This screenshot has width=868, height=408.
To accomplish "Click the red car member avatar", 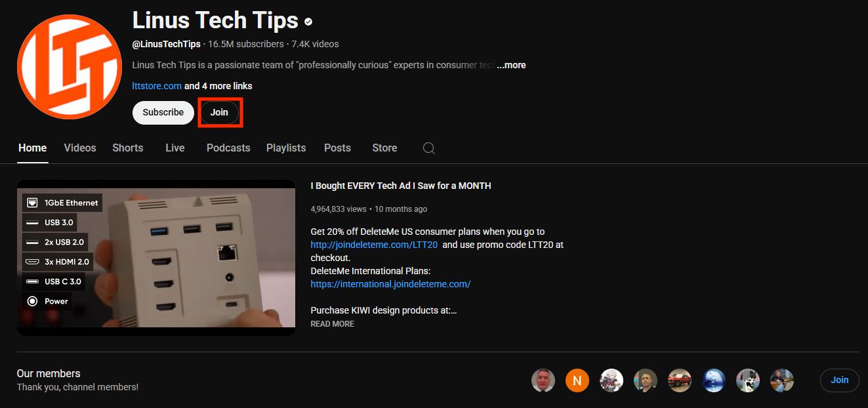I will coord(679,380).
